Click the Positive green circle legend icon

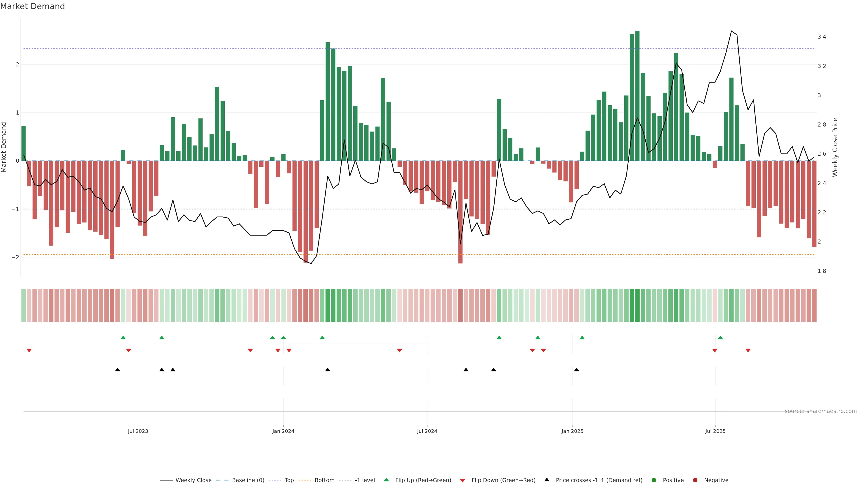654,480
